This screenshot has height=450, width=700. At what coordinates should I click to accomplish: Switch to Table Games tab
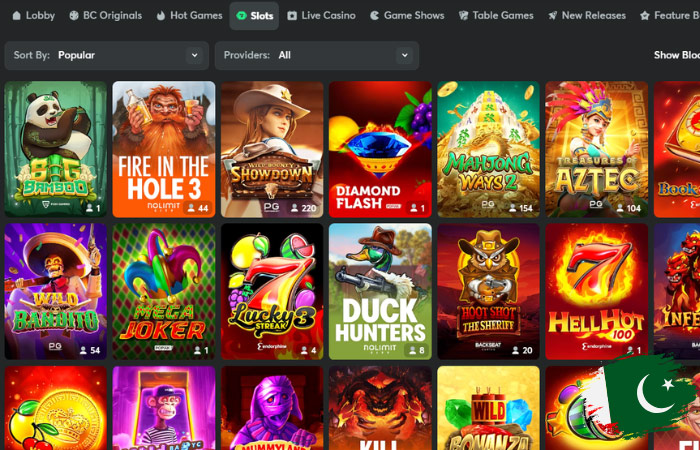point(496,16)
